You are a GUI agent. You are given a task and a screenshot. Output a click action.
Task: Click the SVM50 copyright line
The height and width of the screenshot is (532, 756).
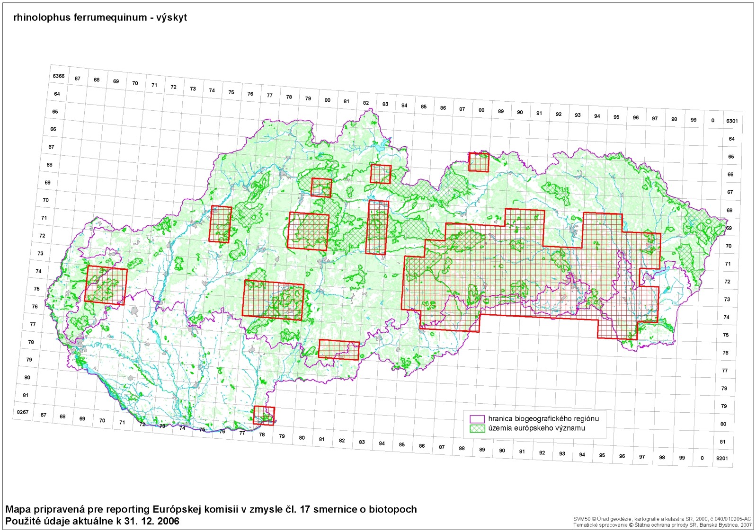pos(662,519)
